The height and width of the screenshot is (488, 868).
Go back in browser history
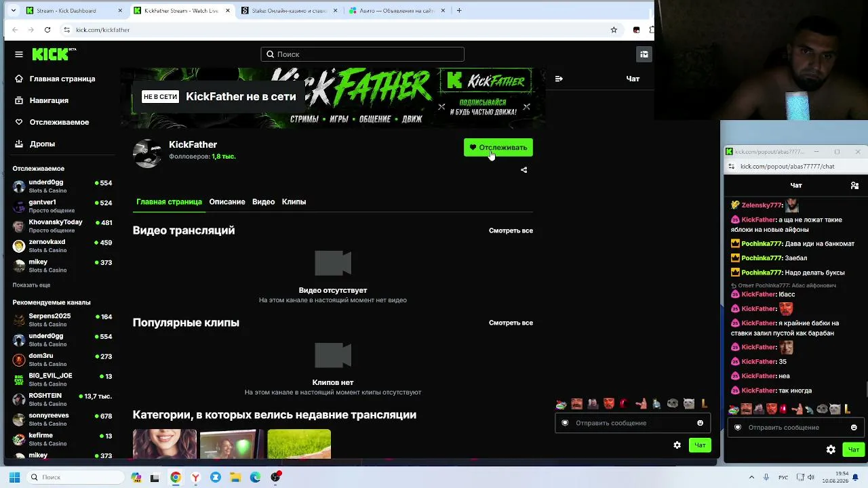[15, 30]
